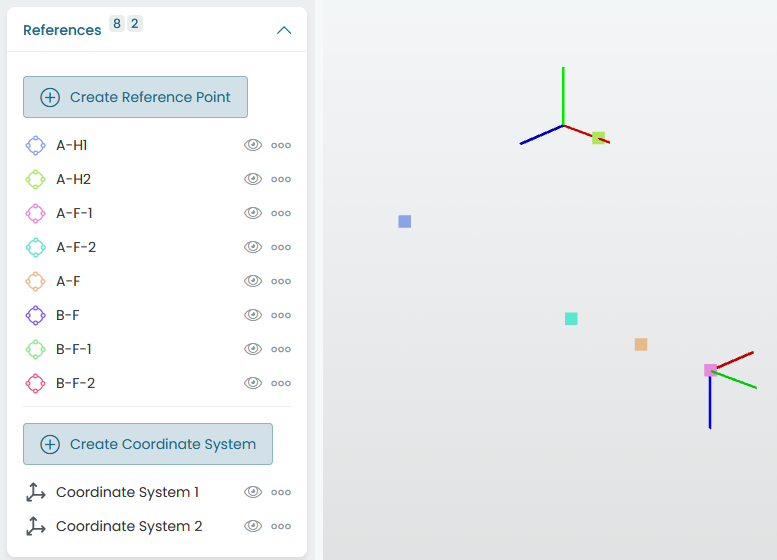Click the orange square marker in the viewport
The height and width of the screenshot is (560, 777).
click(641, 344)
